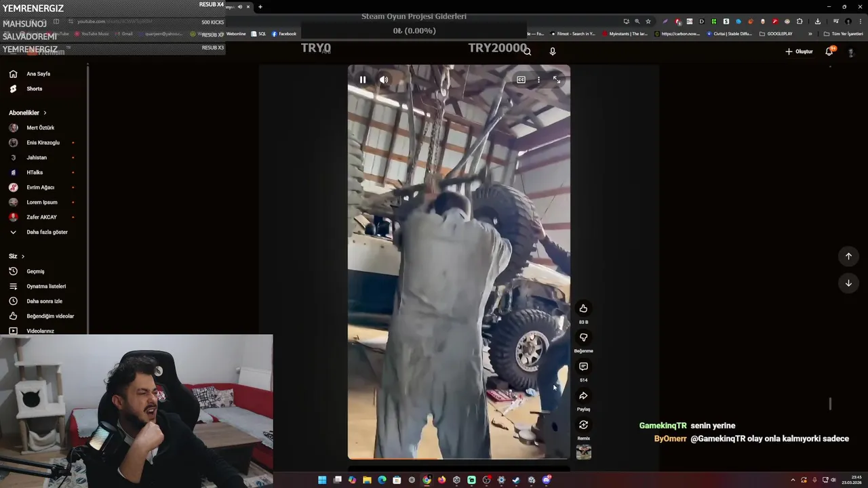This screenshot has width=868, height=488.
Task: Like the Shorts video
Action: pos(583,308)
